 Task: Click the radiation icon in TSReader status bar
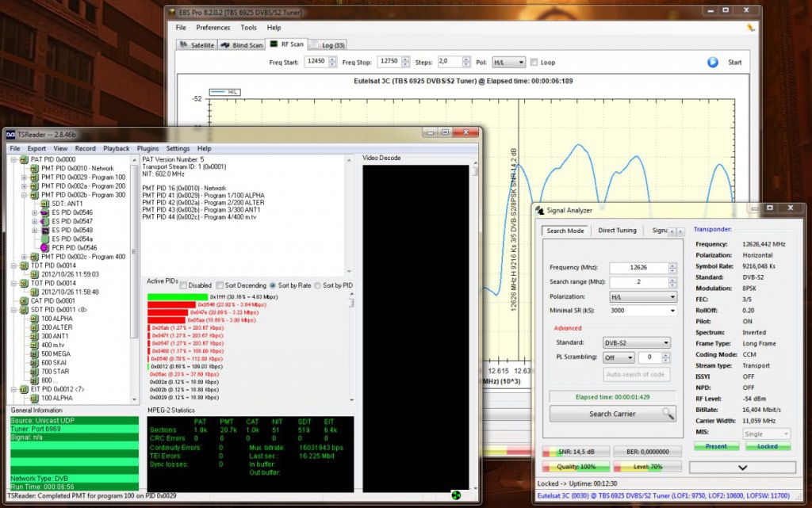tap(455, 496)
